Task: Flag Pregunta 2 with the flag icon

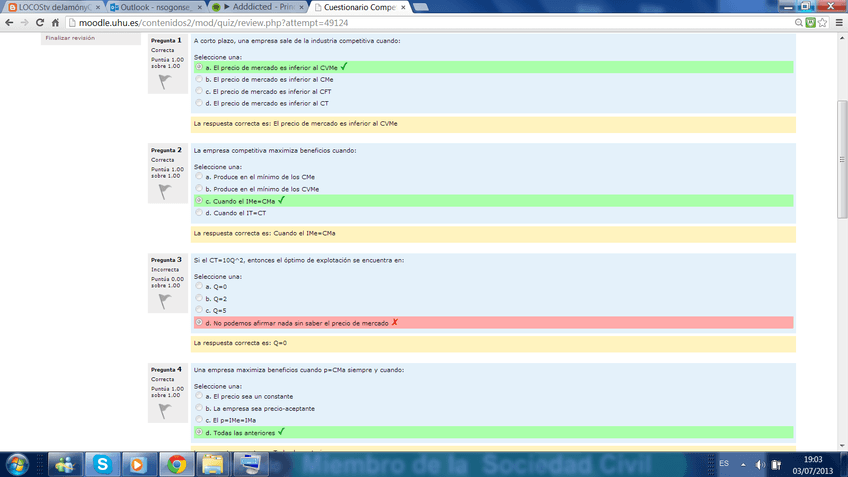Action: pos(165,191)
